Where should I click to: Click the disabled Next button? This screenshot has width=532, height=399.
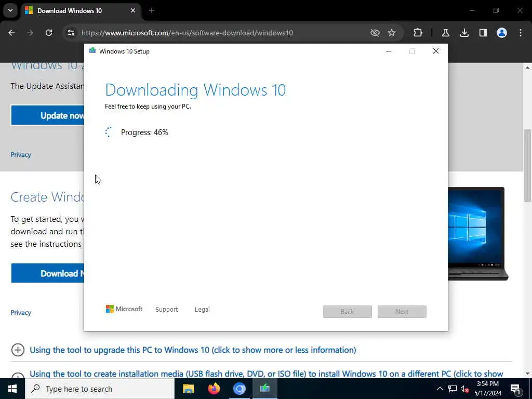tap(402, 312)
